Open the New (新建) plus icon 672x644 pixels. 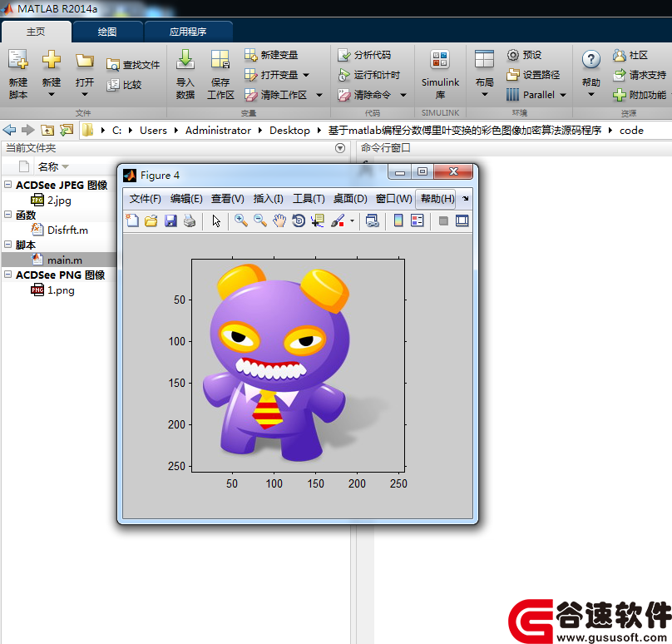pyautogui.click(x=51, y=59)
